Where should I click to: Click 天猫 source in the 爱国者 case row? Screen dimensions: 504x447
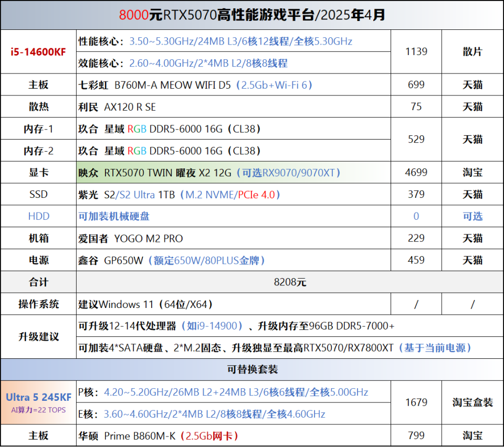pyautogui.click(x=472, y=238)
